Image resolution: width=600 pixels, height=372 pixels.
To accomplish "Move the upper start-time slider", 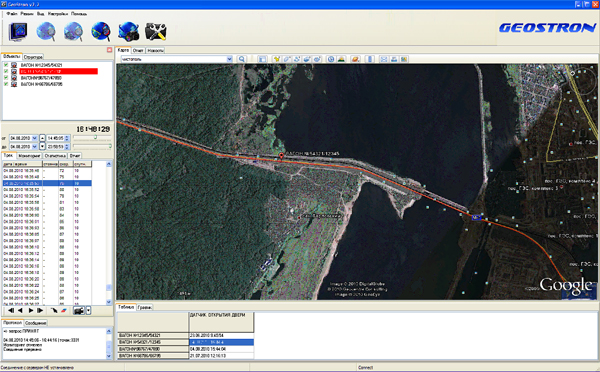I will [x=96, y=137].
